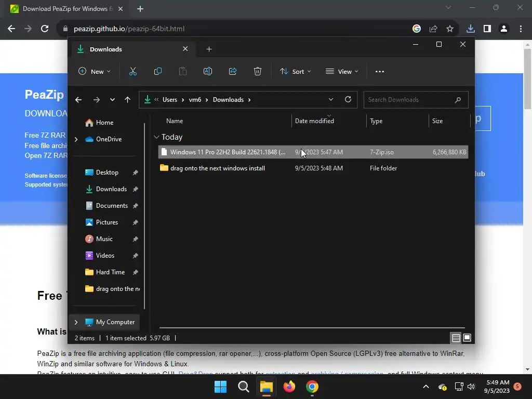
Task: Click the Share icon in Explorer toolbar
Action: (x=233, y=71)
